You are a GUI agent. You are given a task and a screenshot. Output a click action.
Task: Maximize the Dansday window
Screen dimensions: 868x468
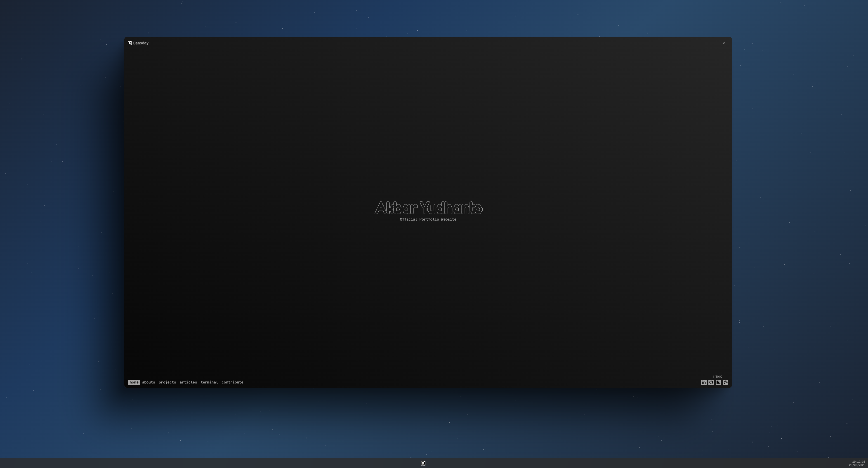pyautogui.click(x=715, y=43)
